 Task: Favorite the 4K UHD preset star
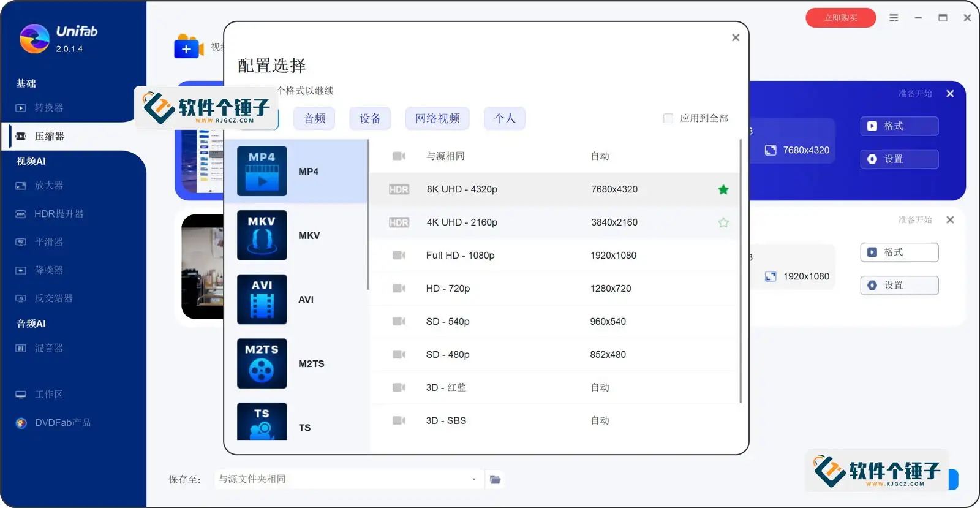[x=723, y=222]
